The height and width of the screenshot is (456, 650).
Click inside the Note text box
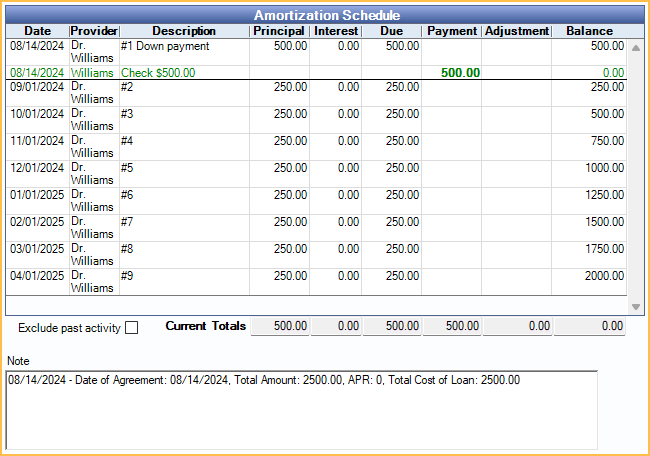pyautogui.click(x=301, y=410)
